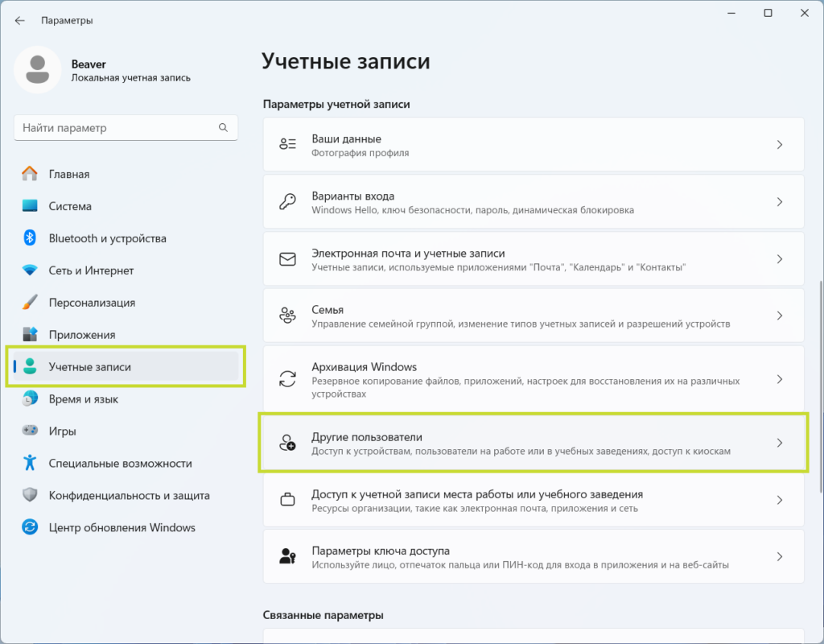
Task: Switch to Персонализация section
Action: coord(126,303)
